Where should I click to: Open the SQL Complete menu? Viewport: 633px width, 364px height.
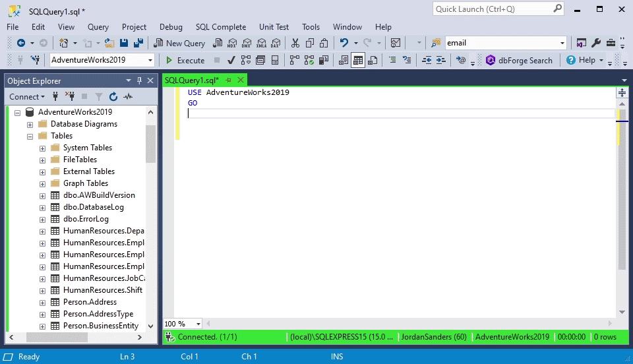pyautogui.click(x=220, y=27)
